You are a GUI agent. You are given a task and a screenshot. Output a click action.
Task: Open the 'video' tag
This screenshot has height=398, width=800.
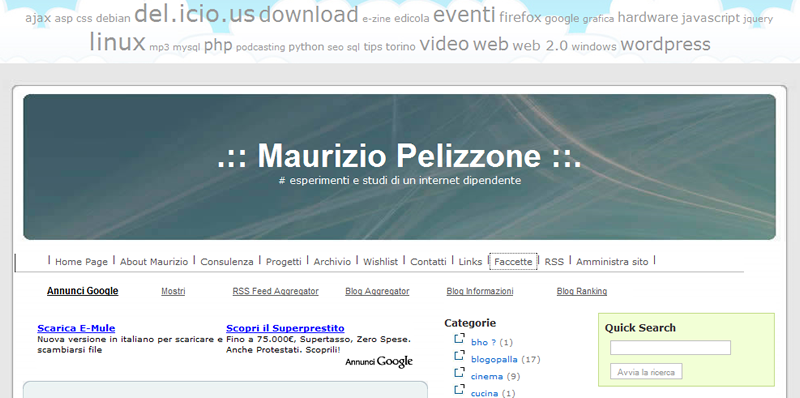(444, 44)
